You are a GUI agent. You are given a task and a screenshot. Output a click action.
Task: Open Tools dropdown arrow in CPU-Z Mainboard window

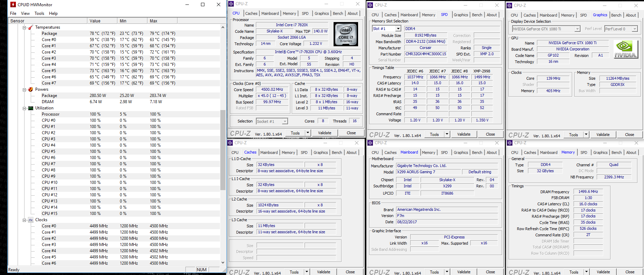[x=447, y=272]
